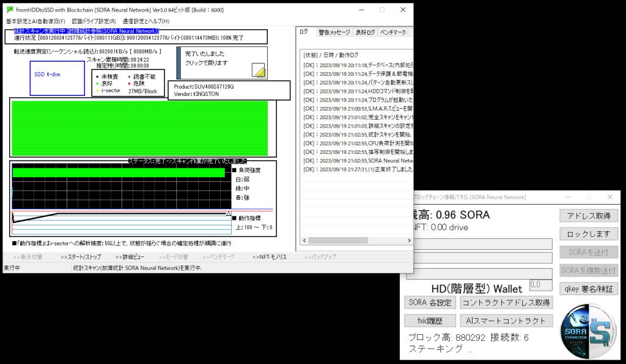Click the 進行状況 progress line
626x364 pixels.
pyautogui.click(x=128, y=38)
